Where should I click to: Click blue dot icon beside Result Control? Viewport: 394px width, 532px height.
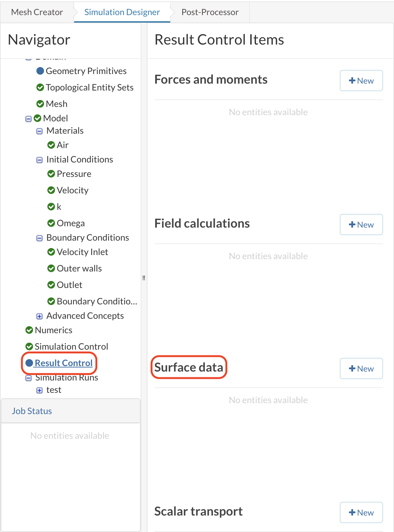pos(29,363)
